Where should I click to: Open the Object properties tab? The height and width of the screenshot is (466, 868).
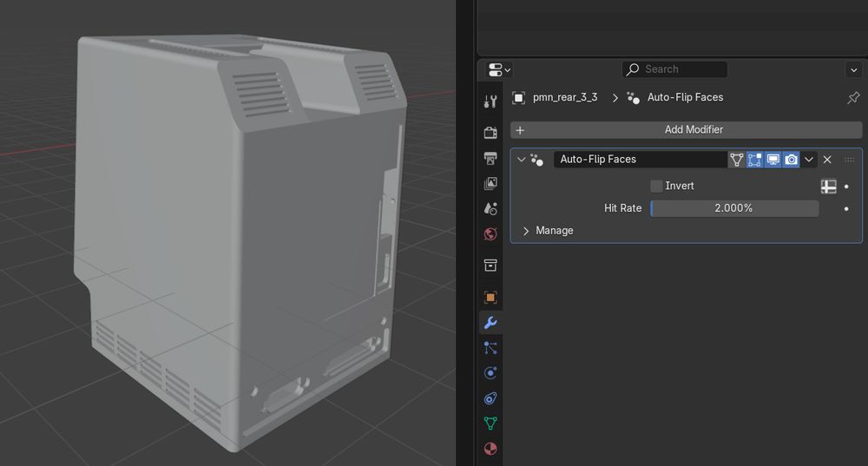point(490,297)
